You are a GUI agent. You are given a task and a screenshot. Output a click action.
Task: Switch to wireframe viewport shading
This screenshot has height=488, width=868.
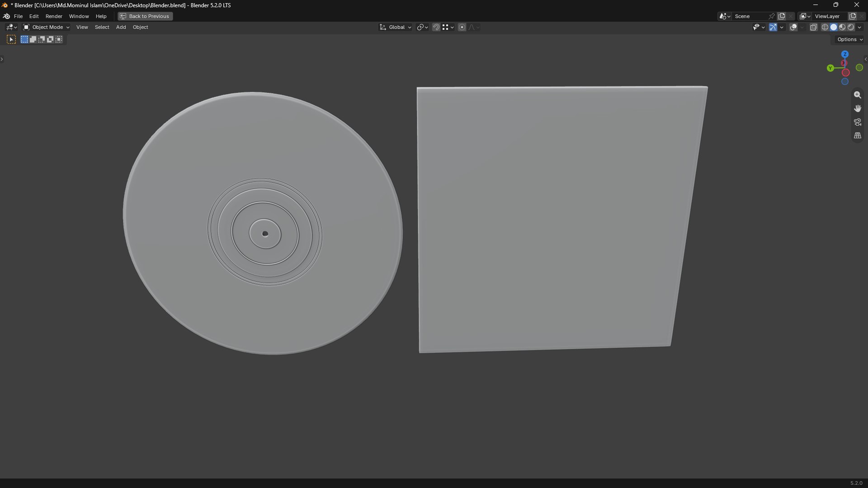coord(825,27)
